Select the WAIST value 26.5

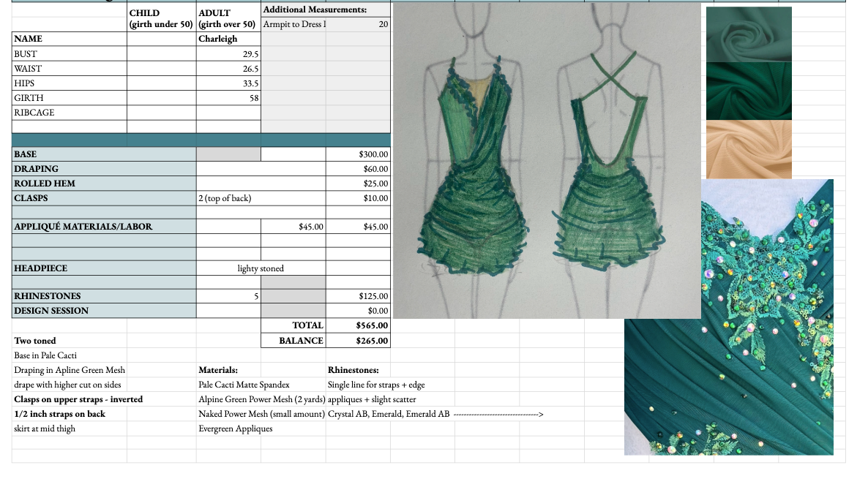pyautogui.click(x=228, y=69)
